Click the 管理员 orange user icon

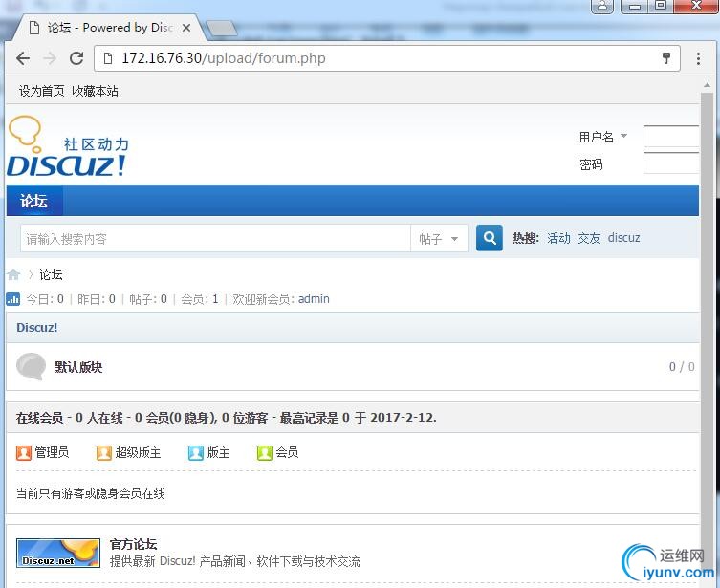(23, 452)
